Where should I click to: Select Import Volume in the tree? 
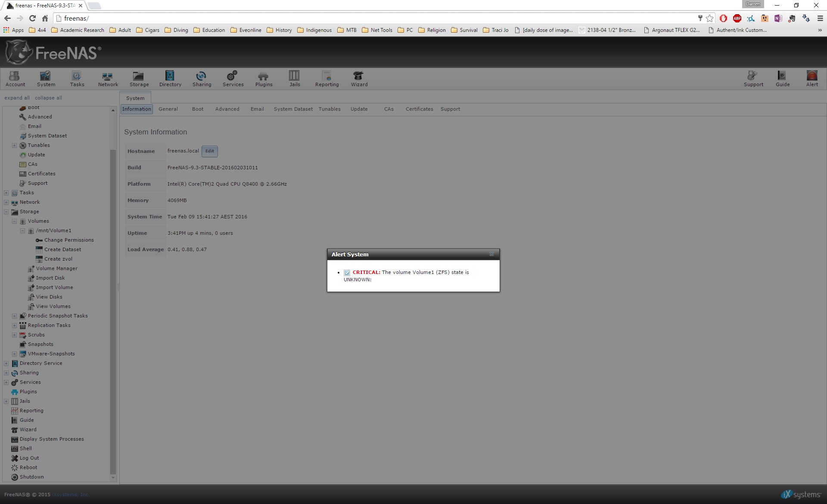pos(54,287)
